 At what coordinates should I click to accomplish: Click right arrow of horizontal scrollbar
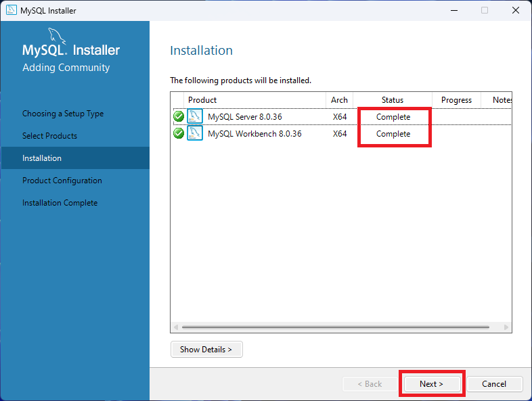506,327
